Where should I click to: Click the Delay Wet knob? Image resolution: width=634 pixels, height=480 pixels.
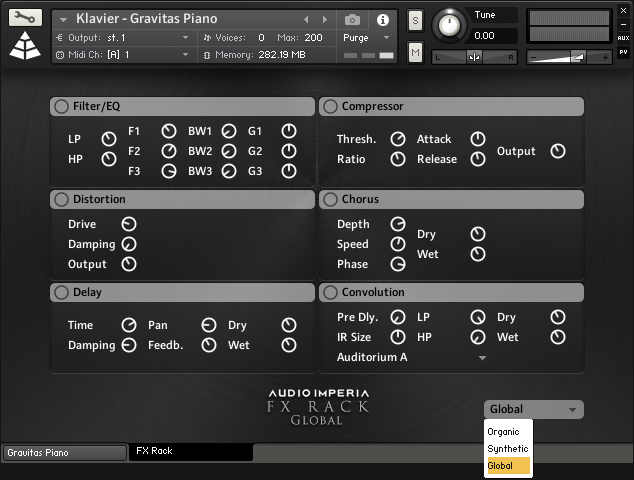[289, 345]
